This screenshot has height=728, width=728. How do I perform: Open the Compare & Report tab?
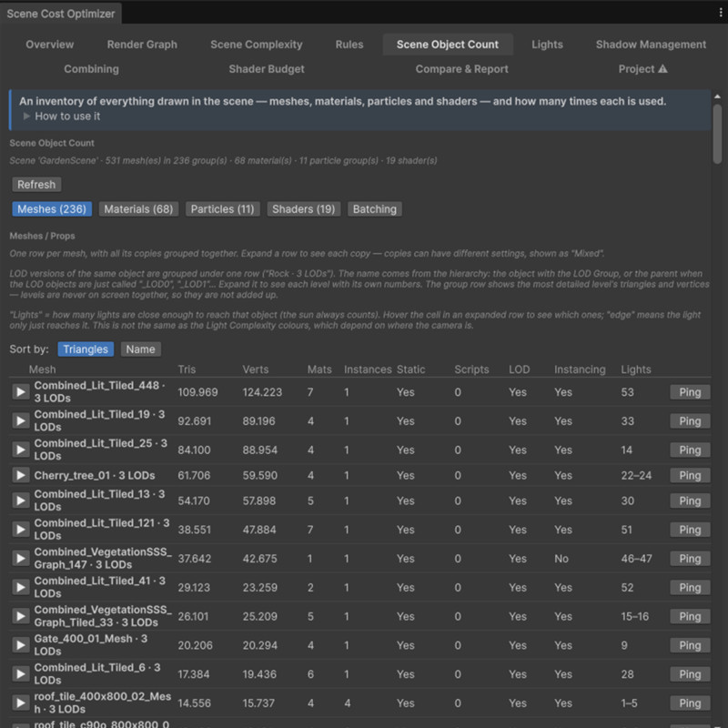point(461,69)
